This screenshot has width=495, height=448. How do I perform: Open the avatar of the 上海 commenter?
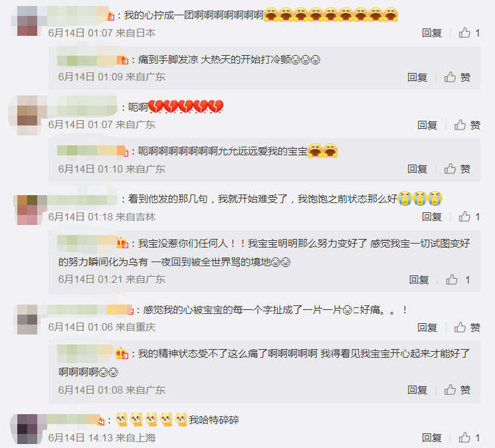[27, 429]
